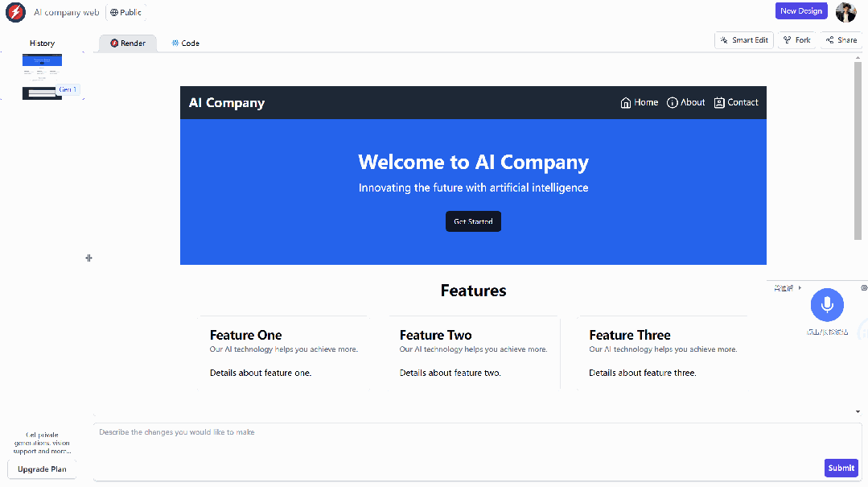
Task: Click the Smart Edit button
Action: click(744, 40)
